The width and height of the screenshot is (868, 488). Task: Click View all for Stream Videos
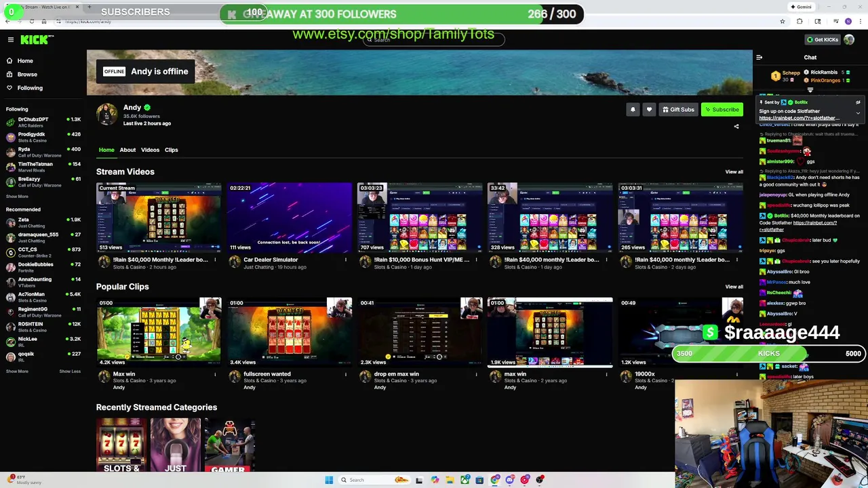click(734, 172)
